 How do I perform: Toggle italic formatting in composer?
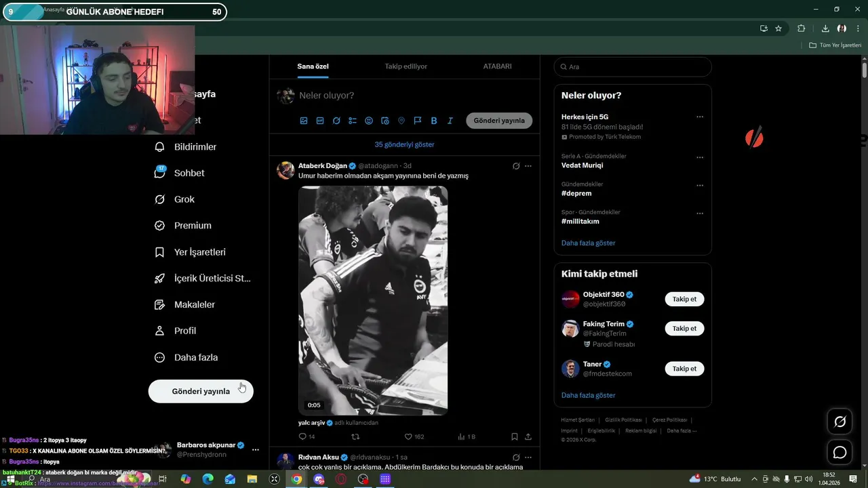pos(450,121)
